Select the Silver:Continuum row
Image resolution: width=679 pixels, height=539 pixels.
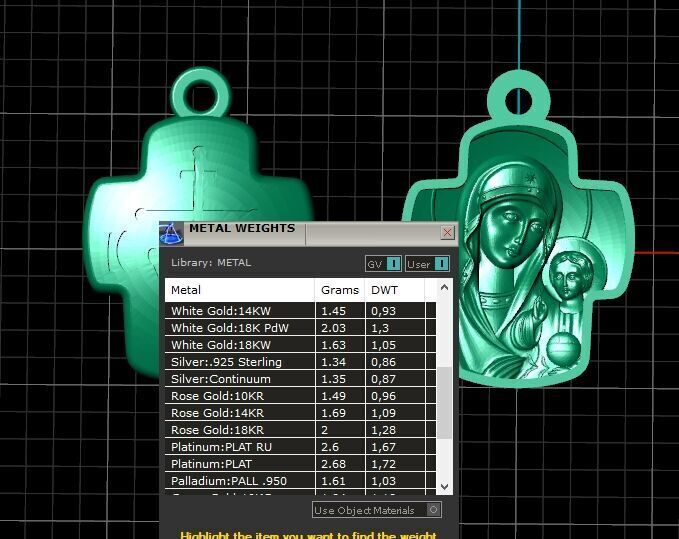300,379
